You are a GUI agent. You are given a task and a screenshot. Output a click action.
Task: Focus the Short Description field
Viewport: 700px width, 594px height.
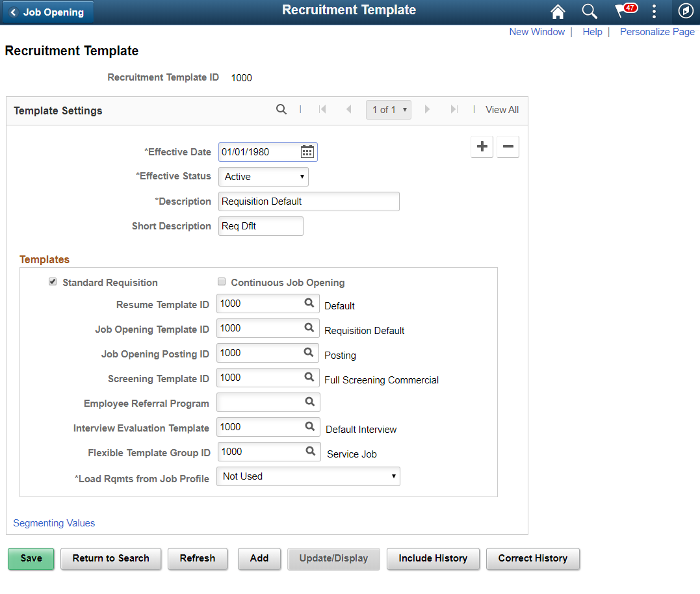261,226
